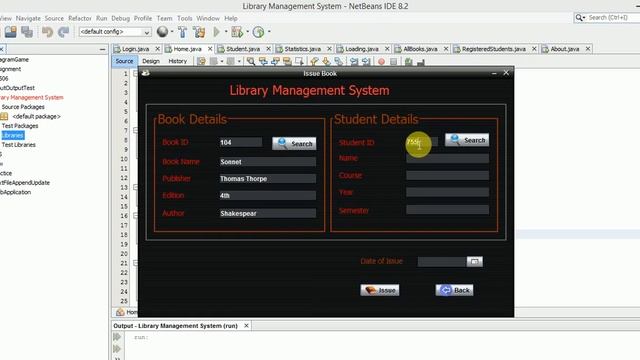
Task: Open the Help menu
Action: coord(231,18)
